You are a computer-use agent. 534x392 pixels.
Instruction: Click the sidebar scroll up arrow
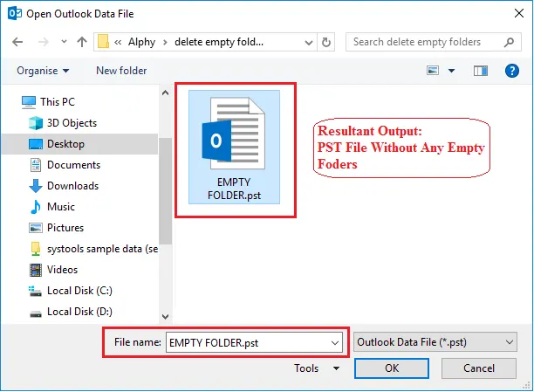tap(166, 93)
